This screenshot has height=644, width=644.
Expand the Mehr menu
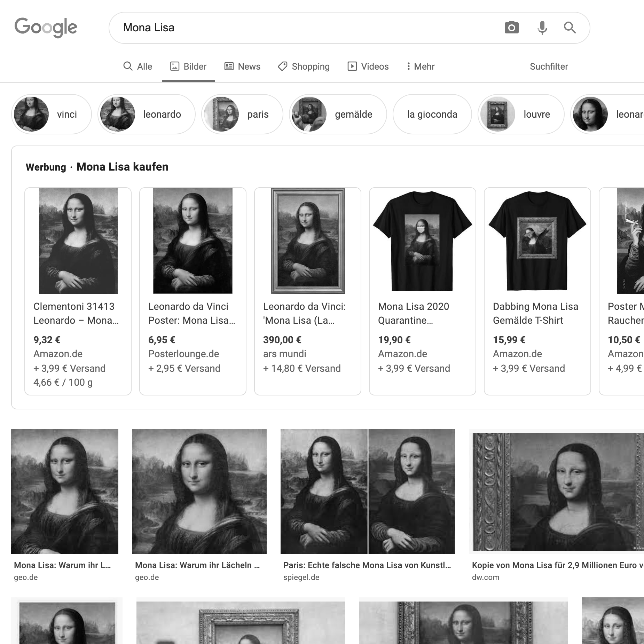pos(421,66)
